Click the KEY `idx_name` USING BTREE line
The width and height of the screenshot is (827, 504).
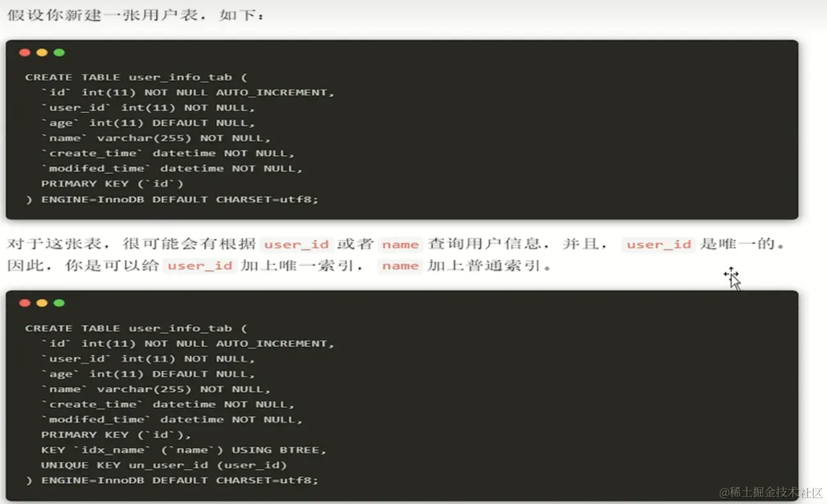click(x=184, y=450)
